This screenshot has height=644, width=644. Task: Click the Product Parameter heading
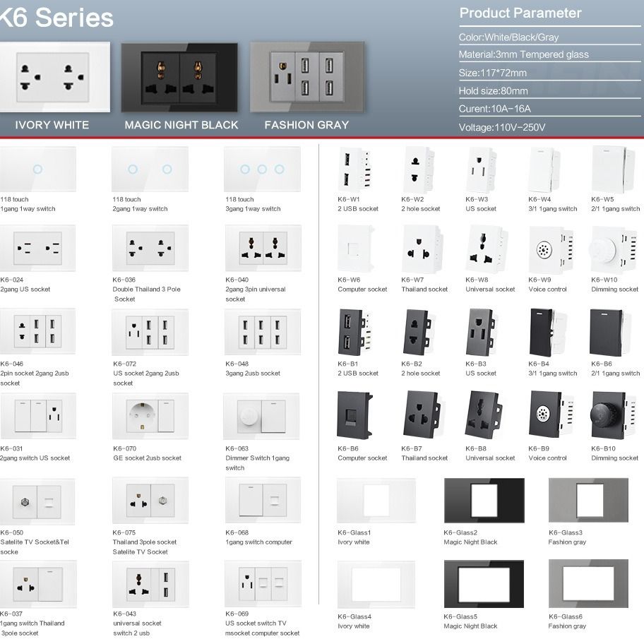(x=520, y=13)
